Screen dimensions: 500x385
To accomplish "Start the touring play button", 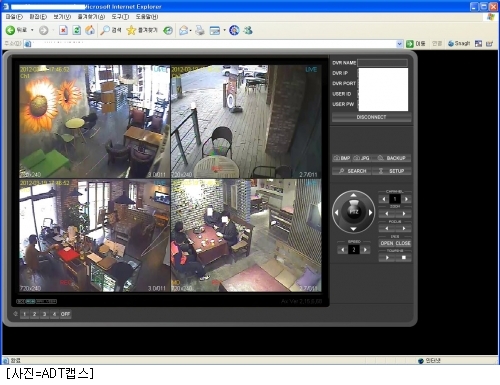I will point(387,258).
